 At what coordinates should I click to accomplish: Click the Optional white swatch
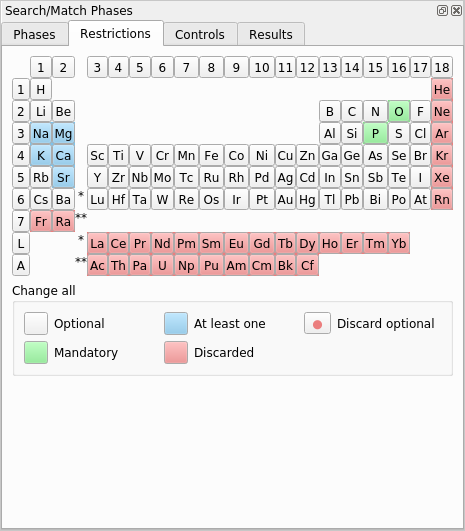coord(36,323)
